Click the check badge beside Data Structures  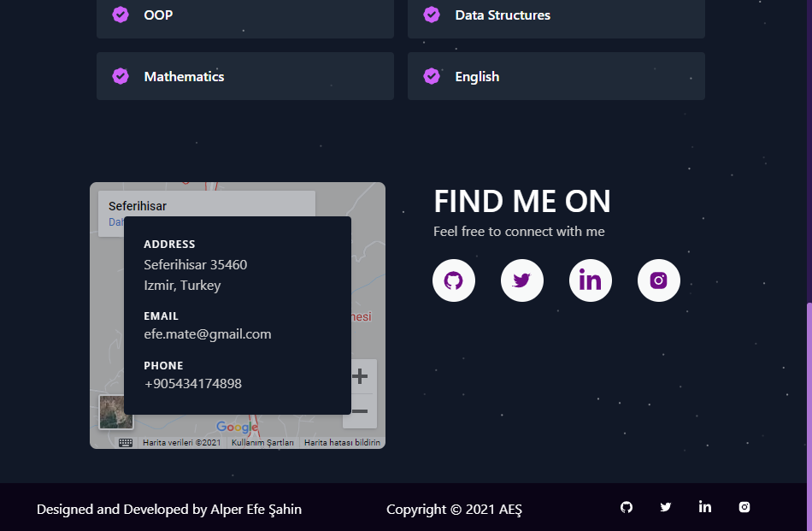(x=432, y=15)
